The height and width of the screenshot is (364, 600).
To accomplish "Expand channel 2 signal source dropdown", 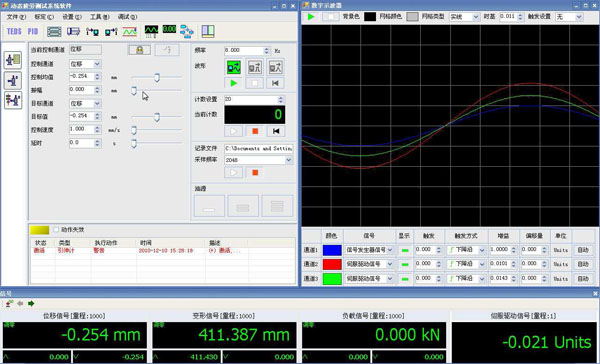I will click(x=390, y=264).
